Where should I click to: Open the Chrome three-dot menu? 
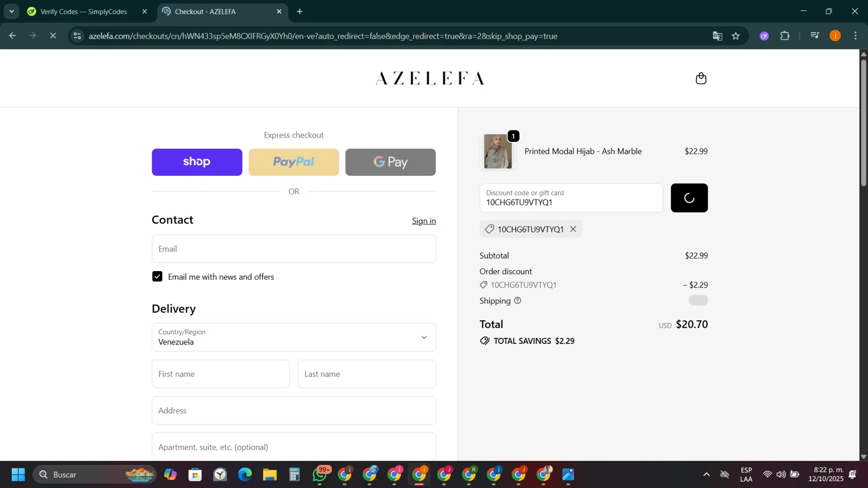coord(856,36)
